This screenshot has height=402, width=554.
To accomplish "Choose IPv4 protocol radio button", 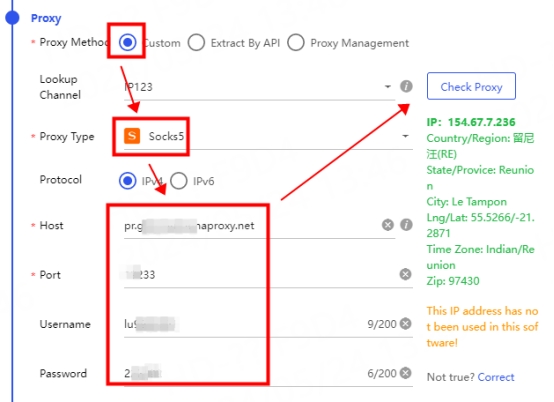I will [x=128, y=181].
